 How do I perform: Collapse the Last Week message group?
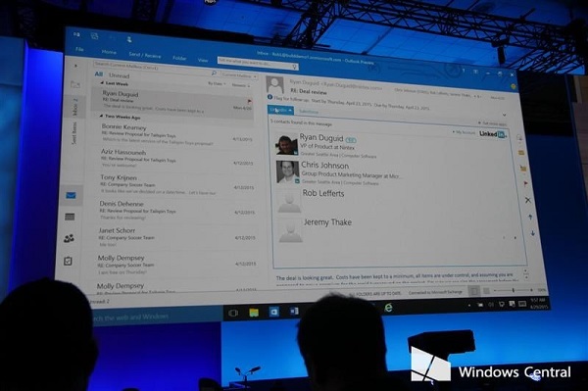(102, 83)
